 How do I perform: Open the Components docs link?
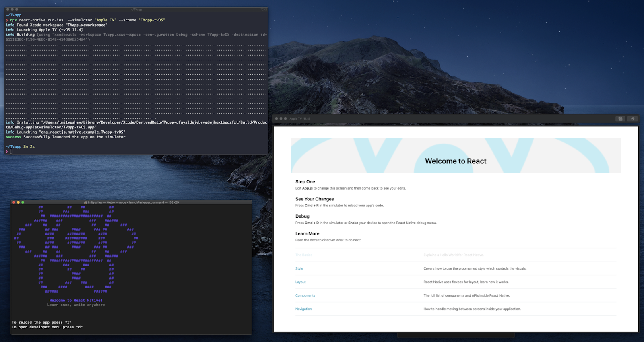coord(305,295)
